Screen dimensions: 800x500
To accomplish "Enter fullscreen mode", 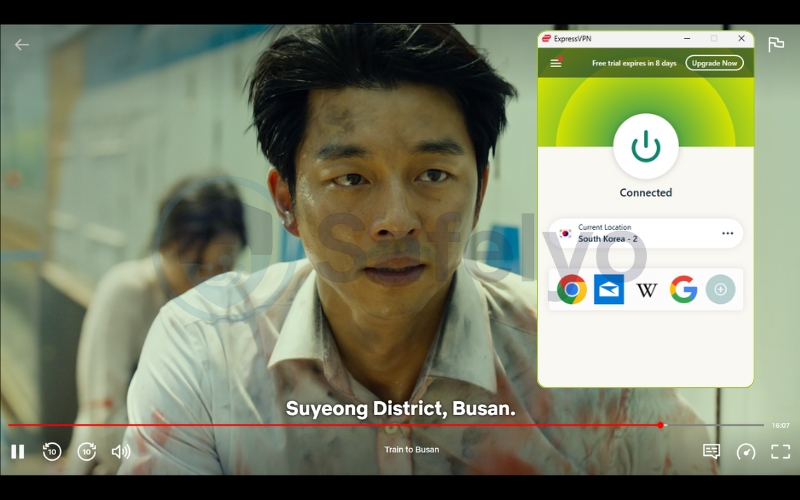I will [781, 452].
